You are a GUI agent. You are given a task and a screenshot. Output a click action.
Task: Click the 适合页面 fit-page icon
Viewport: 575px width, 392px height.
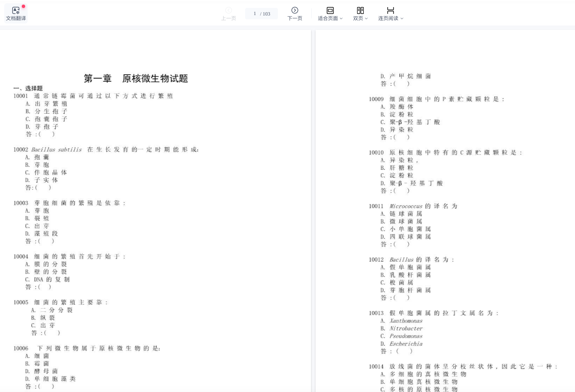[330, 10]
